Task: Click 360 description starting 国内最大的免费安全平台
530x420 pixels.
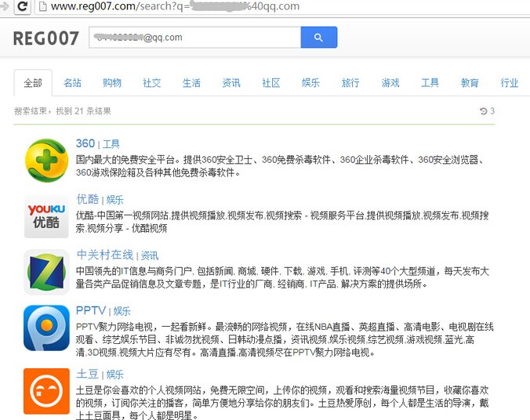Action: (281, 166)
